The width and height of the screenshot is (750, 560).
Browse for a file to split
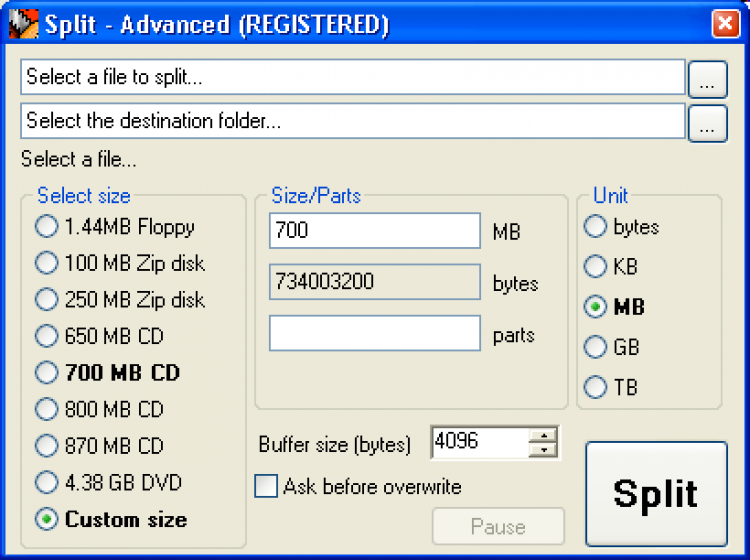(x=707, y=79)
